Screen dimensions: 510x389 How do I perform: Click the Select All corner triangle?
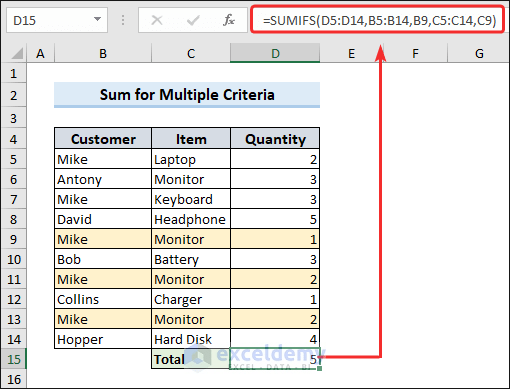[17, 53]
